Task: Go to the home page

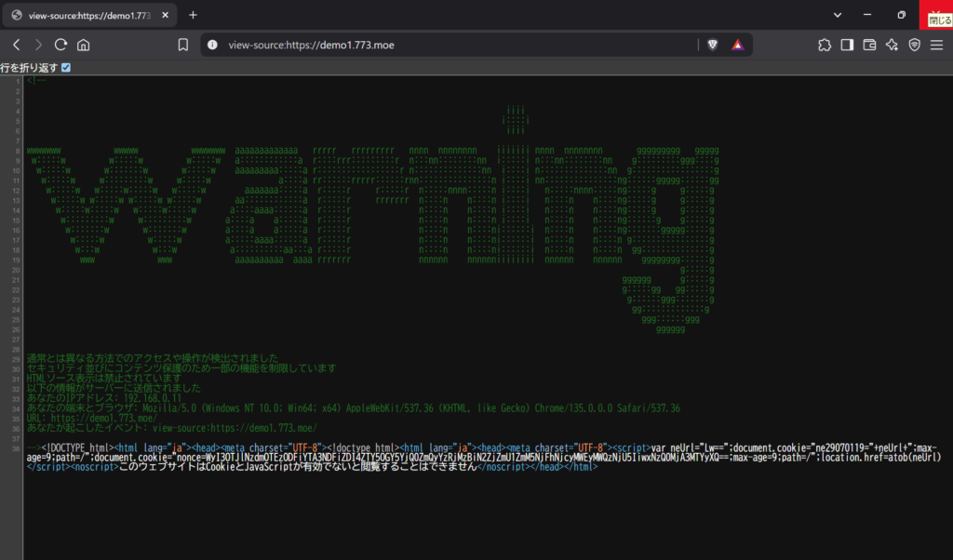Action: click(84, 45)
